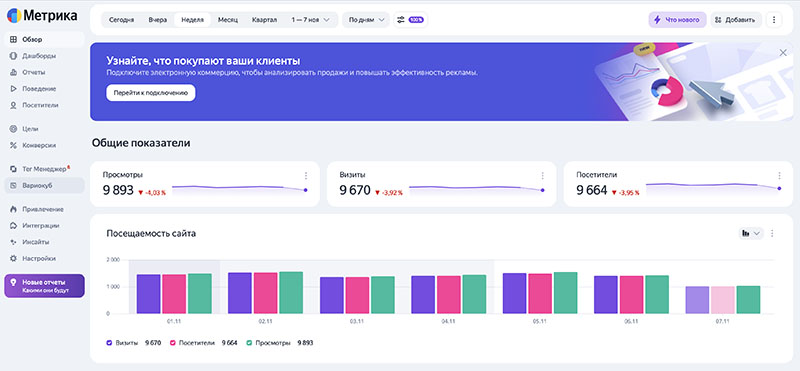Viewport: 800px width, 371px height.
Task: Open the Отчеты menu item
Action: coord(44,72)
